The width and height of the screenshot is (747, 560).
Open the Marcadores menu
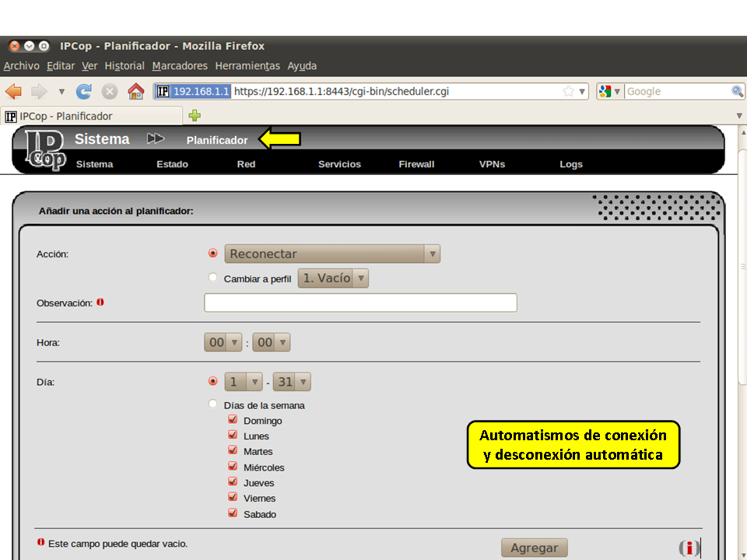tap(180, 66)
